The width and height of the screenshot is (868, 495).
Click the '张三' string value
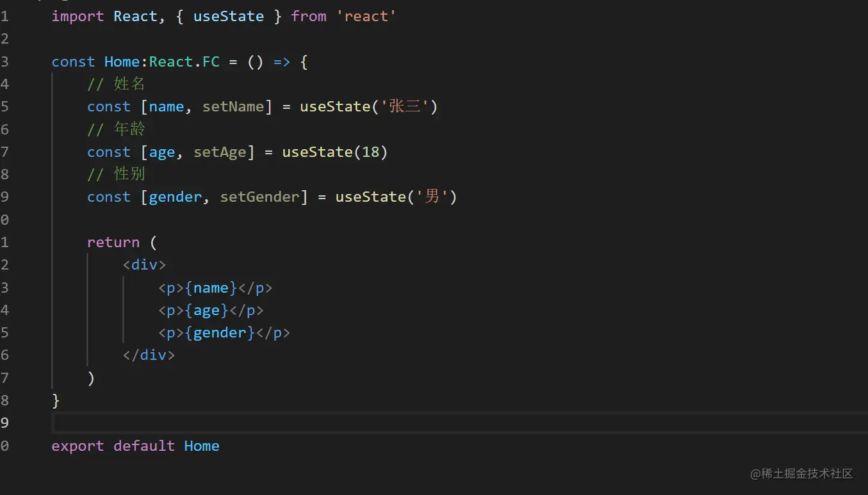click(405, 106)
